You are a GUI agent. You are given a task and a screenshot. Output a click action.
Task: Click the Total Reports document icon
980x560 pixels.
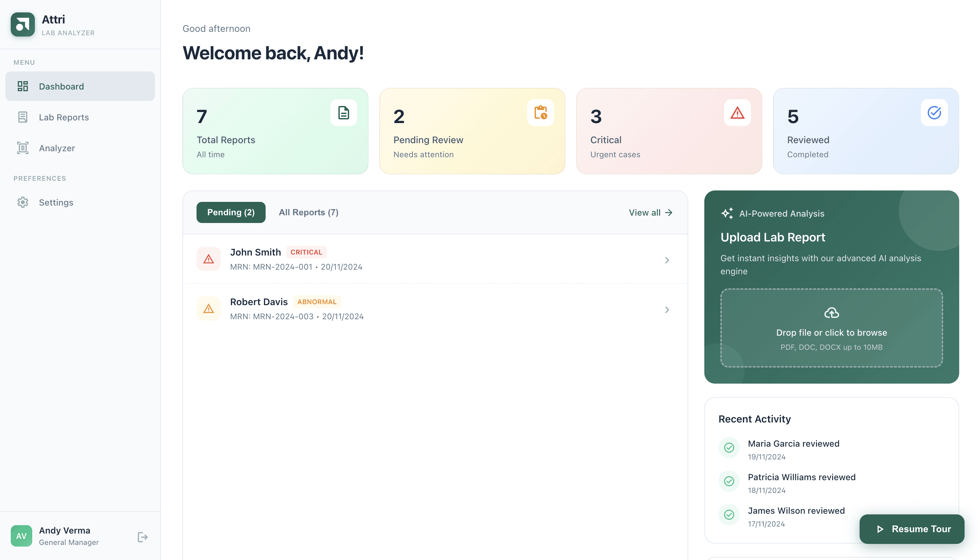click(343, 113)
